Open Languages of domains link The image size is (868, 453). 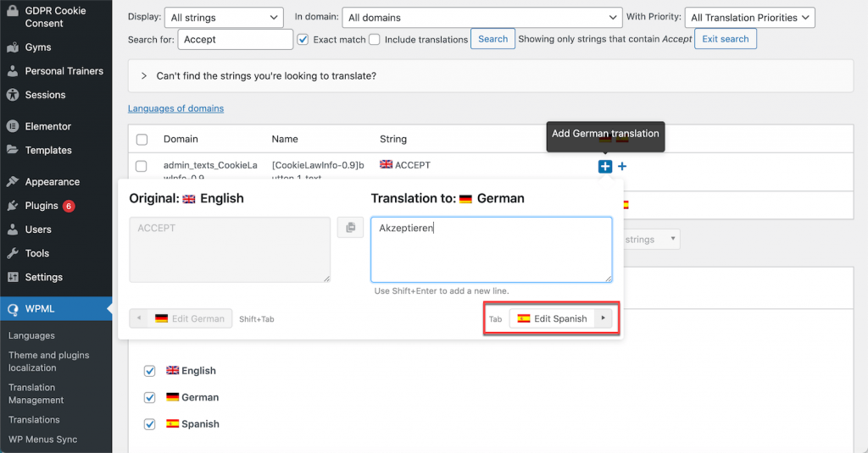pyautogui.click(x=176, y=108)
